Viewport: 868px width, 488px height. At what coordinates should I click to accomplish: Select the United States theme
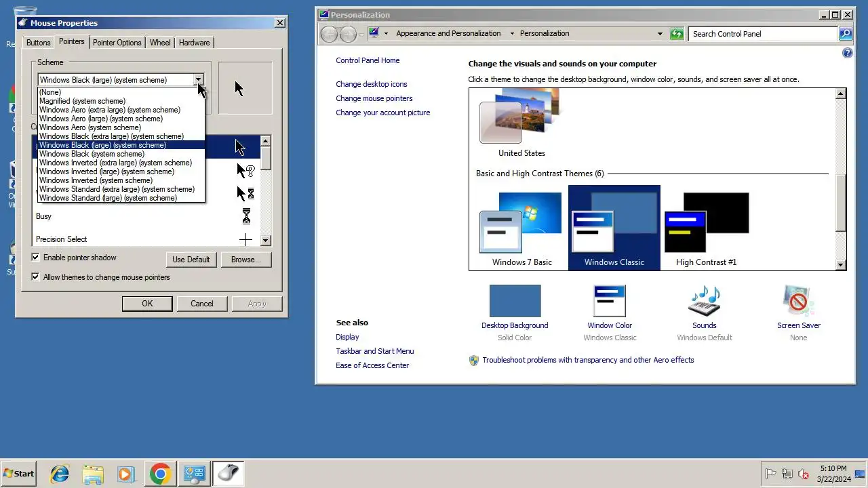pyautogui.click(x=521, y=124)
